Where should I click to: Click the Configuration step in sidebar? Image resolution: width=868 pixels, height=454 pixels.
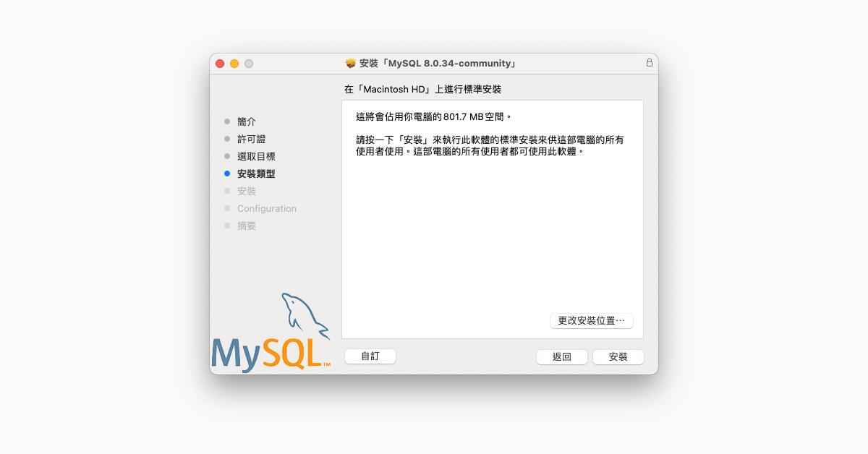pos(267,208)
